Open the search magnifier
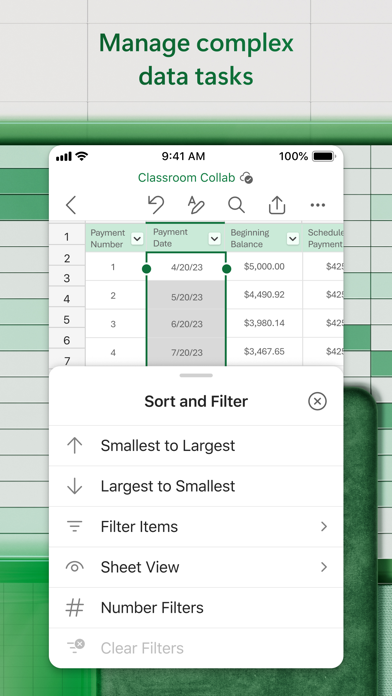Viewport: 392px width, 696px height. [x=237, y=205]
